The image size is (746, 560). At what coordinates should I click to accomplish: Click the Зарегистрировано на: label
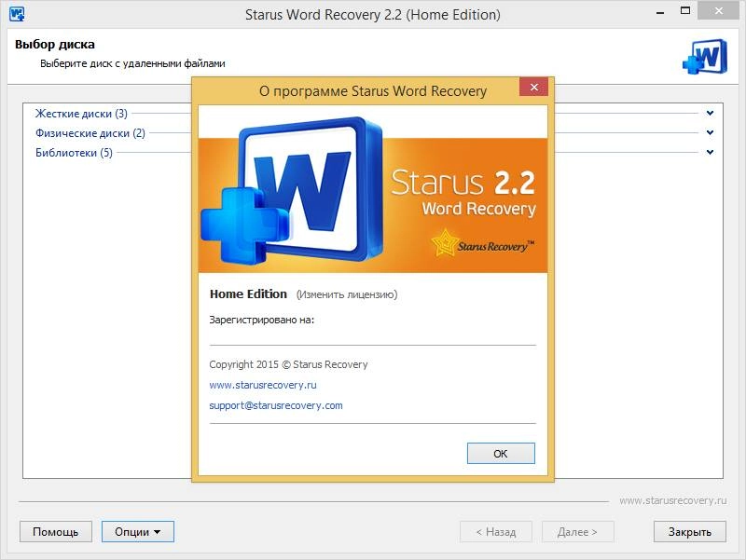coord(262,320)
